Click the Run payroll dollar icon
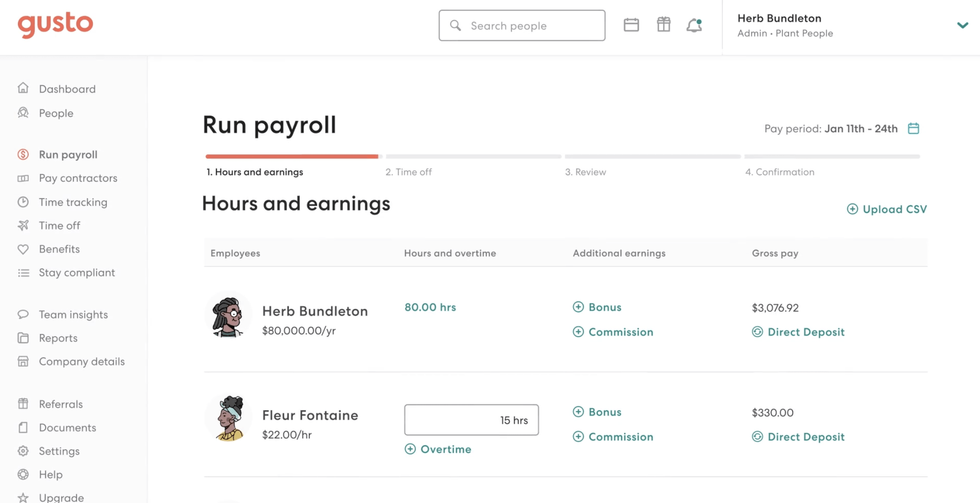 (23, 154)
